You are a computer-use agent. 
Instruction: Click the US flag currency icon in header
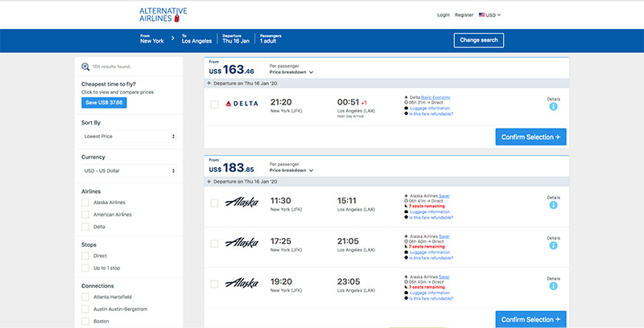(x=481, y=14)
